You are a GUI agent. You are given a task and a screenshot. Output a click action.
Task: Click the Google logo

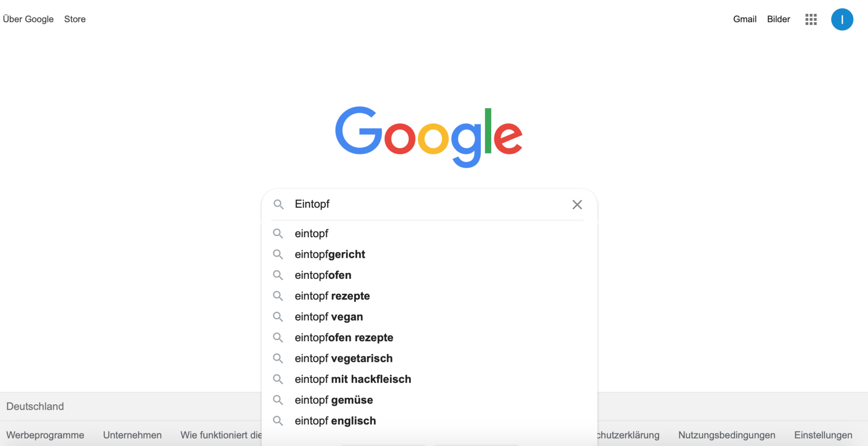pyautogui.click(x=429, y=136)
